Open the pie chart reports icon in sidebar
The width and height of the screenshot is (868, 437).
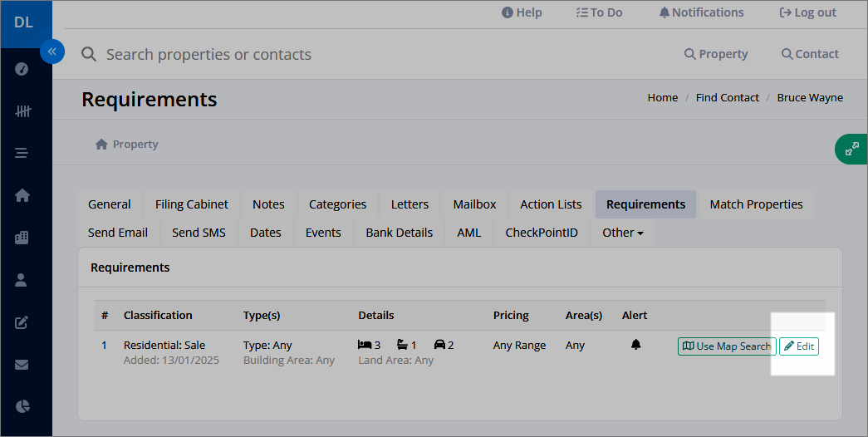(x=22, y=406)
